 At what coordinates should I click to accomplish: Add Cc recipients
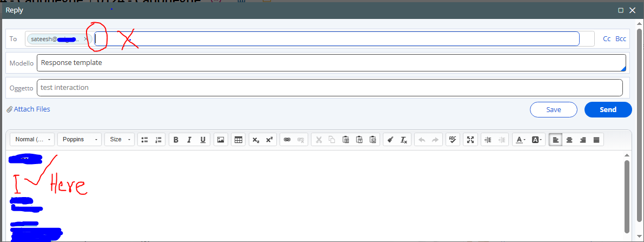coord(607,39)
